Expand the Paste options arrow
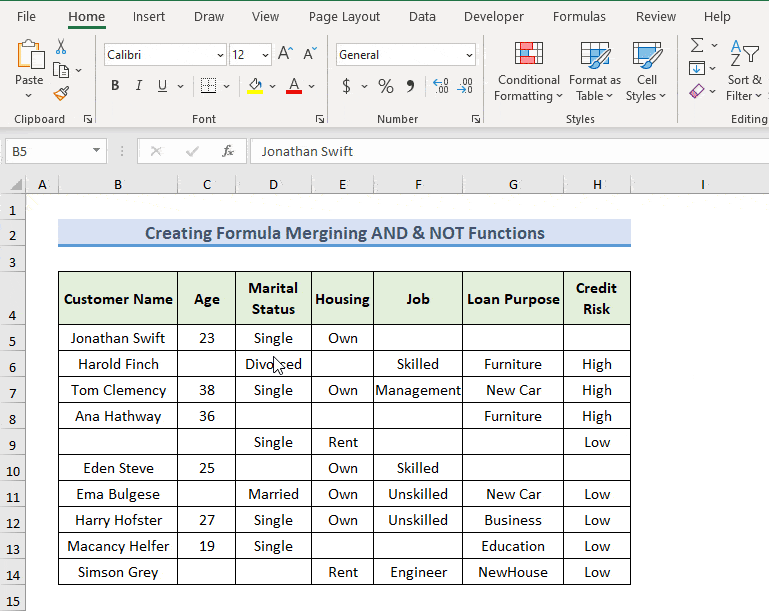Screen dimensions: 769x611 coord(28,96)
